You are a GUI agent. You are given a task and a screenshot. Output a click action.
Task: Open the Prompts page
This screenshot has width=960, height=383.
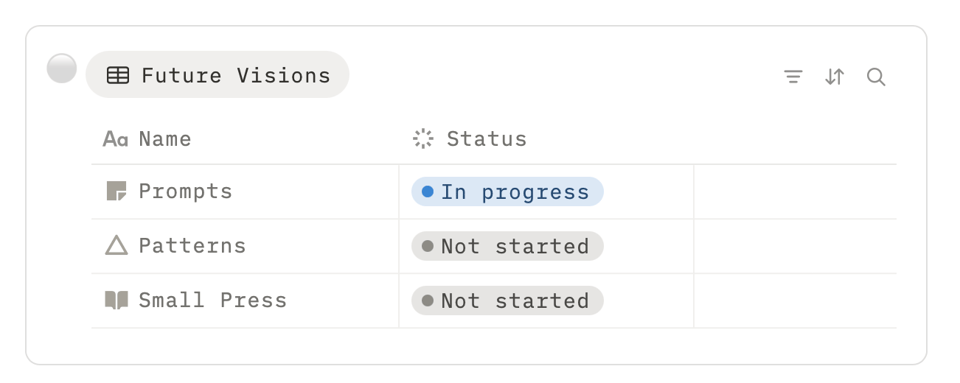pos(186,191)
